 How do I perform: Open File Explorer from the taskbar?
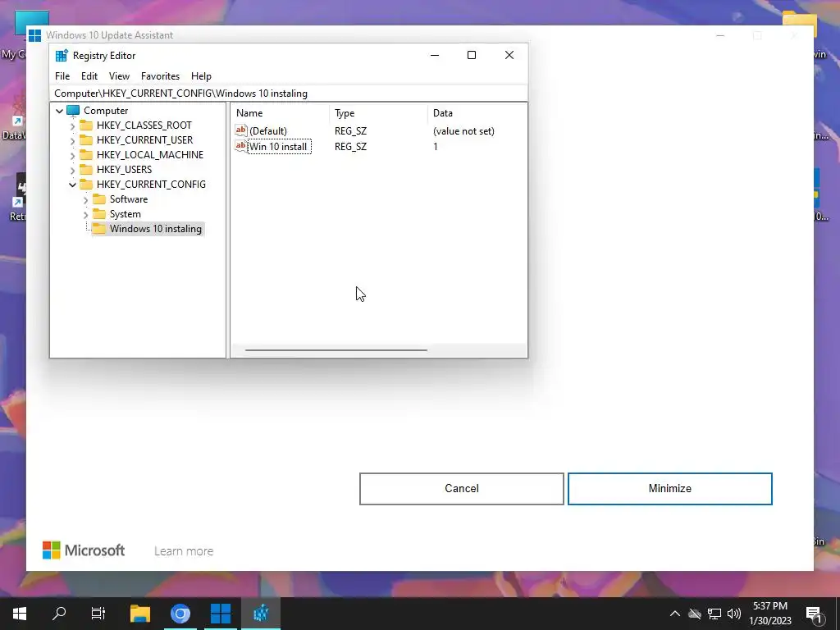(139, 614)
